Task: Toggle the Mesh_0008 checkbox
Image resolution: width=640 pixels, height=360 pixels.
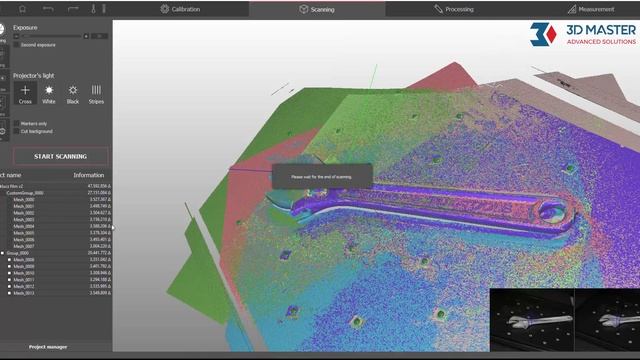Action: [x=9, y=260]
